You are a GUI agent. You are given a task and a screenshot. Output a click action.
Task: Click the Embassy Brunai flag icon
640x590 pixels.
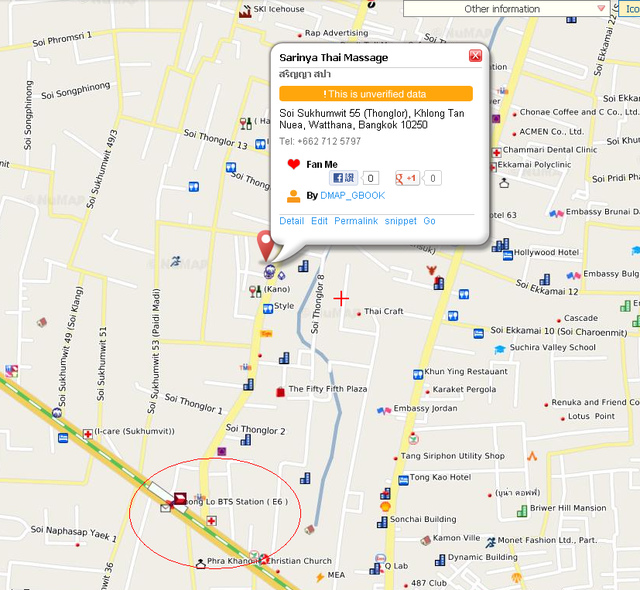(x=556, y=213)
